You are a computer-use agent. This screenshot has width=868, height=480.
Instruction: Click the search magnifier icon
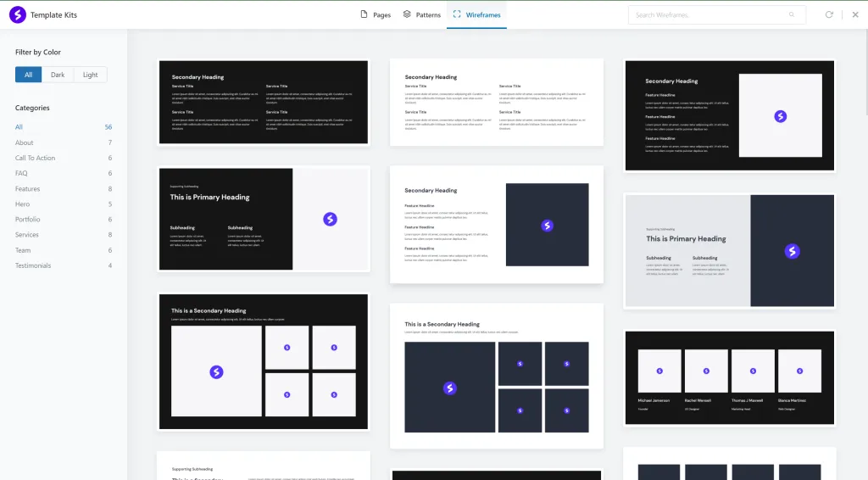coord(792,14)
